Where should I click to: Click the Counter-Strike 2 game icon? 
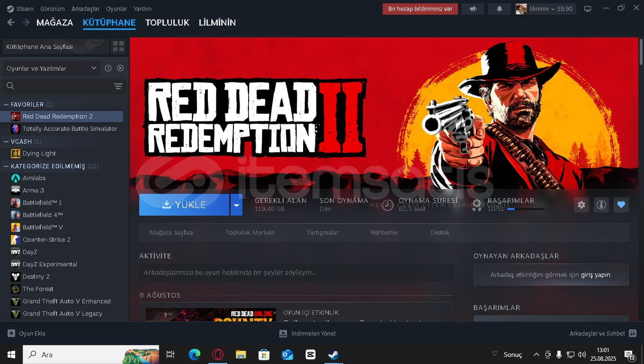(x=16, y=239)
